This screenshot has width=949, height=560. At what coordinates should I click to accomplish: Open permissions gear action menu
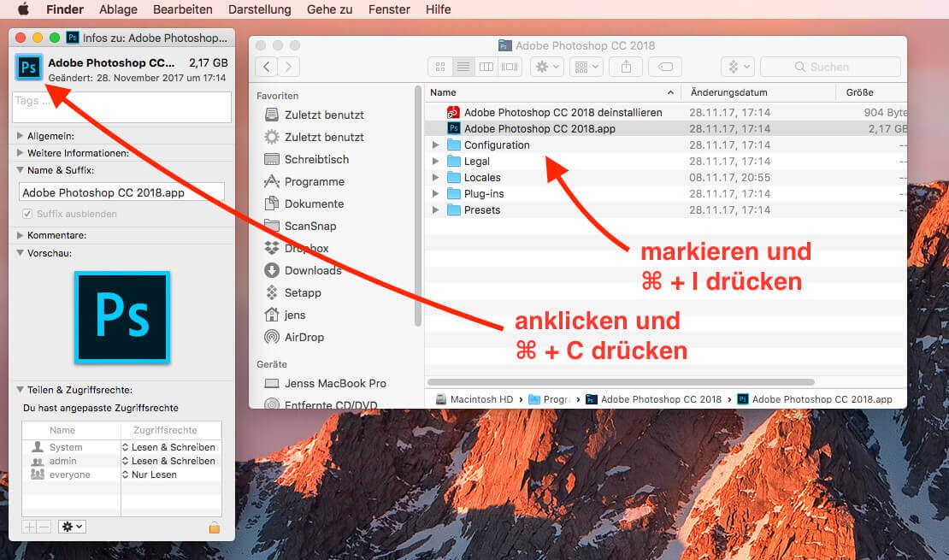72,527
